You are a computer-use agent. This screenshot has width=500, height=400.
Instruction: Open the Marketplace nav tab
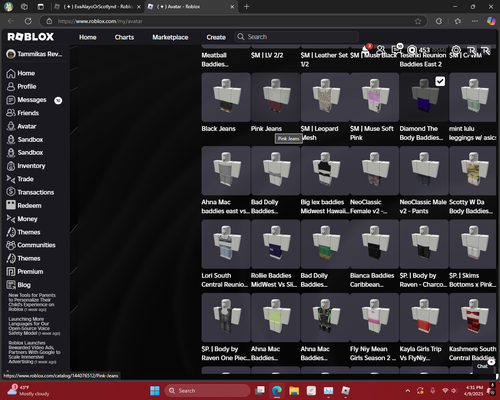point(170,37)
